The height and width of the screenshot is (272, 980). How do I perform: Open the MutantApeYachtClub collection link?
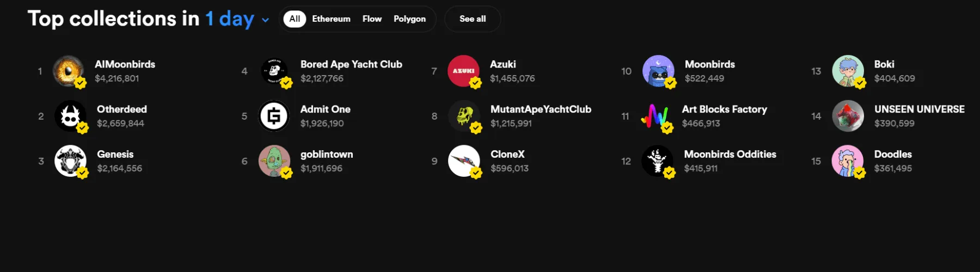coord(540,109)
